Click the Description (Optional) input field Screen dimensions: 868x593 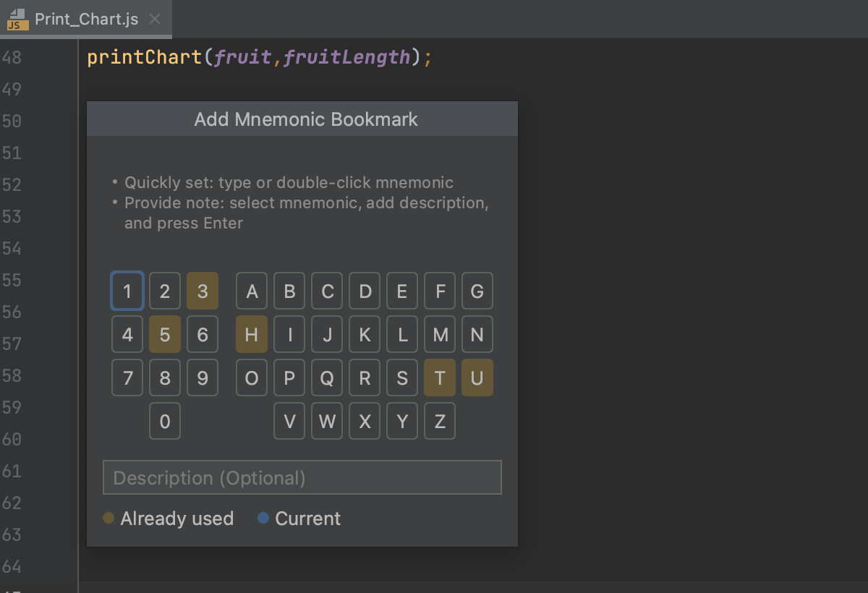[x=302, y=477]
